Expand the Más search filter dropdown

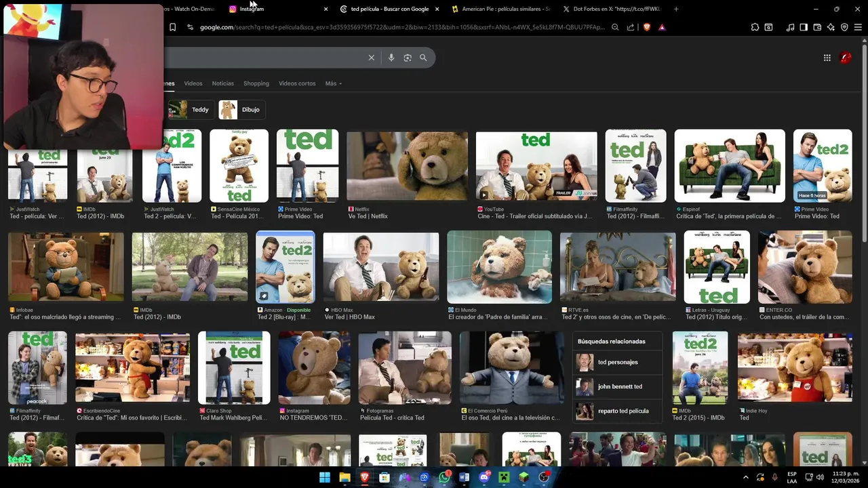[x=333, y=83]
